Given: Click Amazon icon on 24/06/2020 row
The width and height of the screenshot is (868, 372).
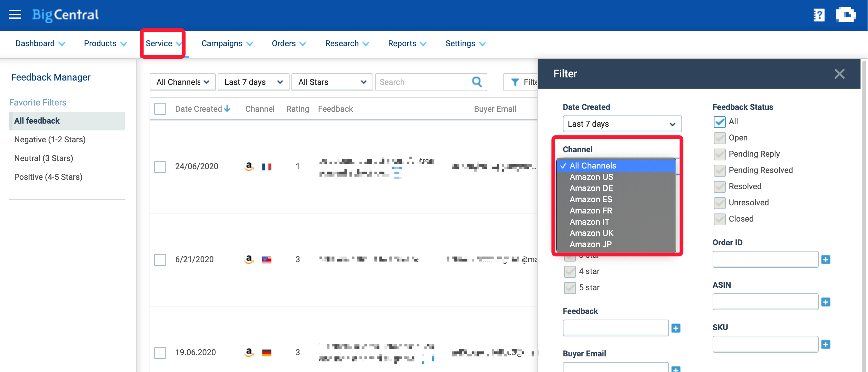Looking at the screenshot, I should click(x=249, y=166).
